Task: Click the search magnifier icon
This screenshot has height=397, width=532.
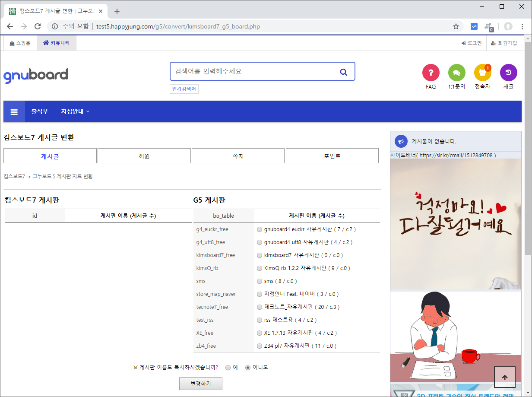Action: (343, 72)
